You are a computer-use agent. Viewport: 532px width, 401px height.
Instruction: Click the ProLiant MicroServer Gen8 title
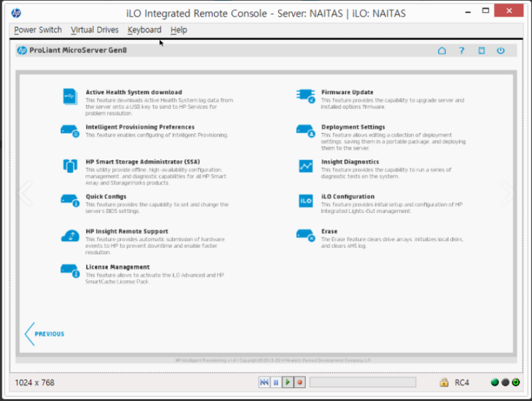click(x=78, y=50)
